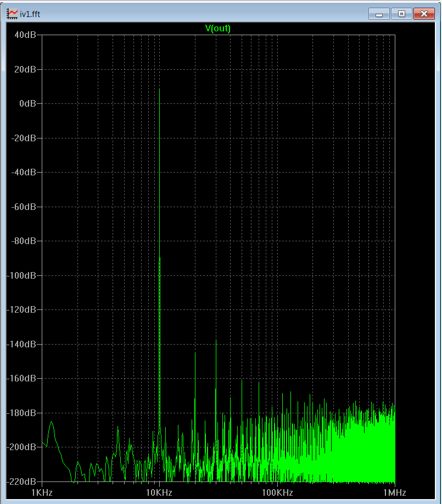Image resolution: width=442 pixels, height=504 pixels.
Task: Click the 40dB axis label
Action: pyautogui.click(x=25, y=35)
